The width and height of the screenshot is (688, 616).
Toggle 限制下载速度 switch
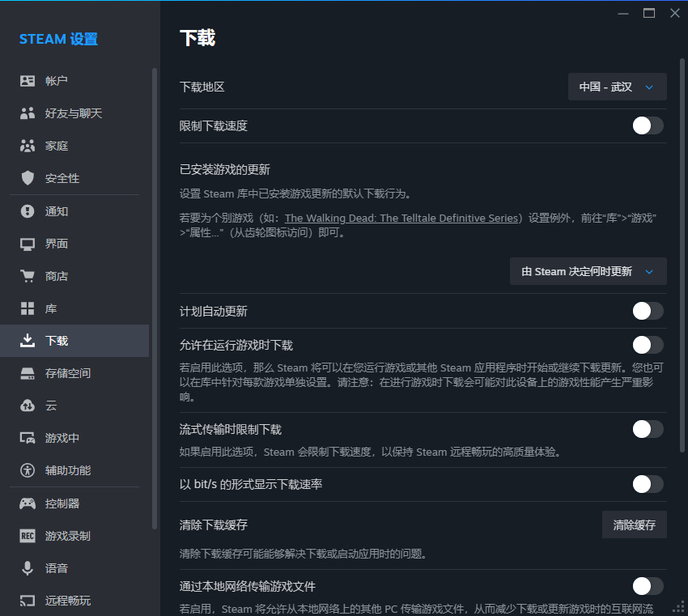pyautogui.click(x=648, y=126)
